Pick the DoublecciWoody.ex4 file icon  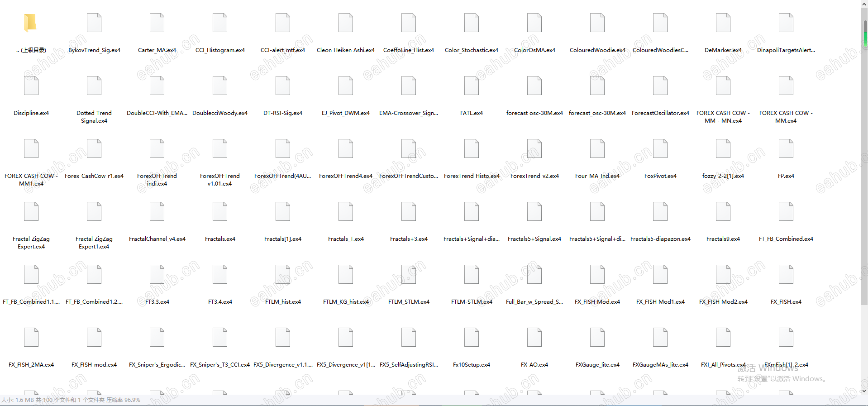point(220,86)
